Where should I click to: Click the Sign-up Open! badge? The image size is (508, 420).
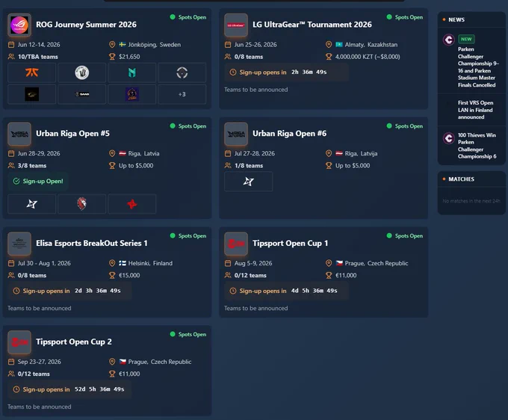click(x=38, y=181)
